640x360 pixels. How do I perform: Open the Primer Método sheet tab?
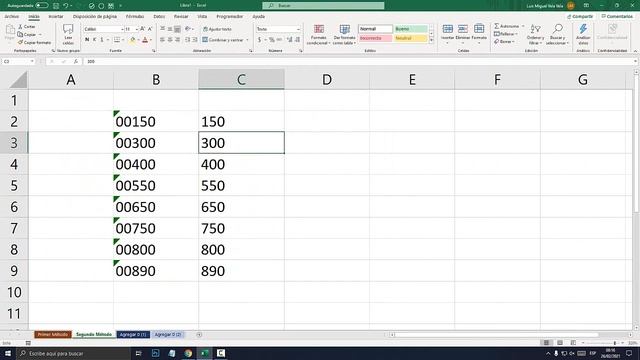53,335
